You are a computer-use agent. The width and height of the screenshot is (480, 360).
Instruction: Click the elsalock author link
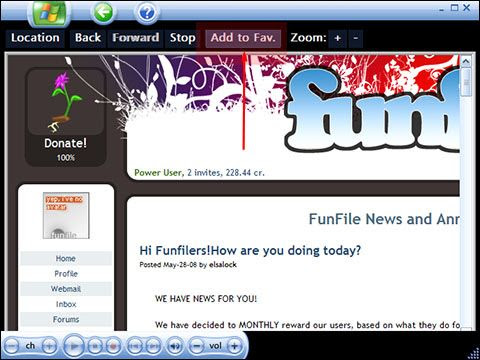[223, 265]
